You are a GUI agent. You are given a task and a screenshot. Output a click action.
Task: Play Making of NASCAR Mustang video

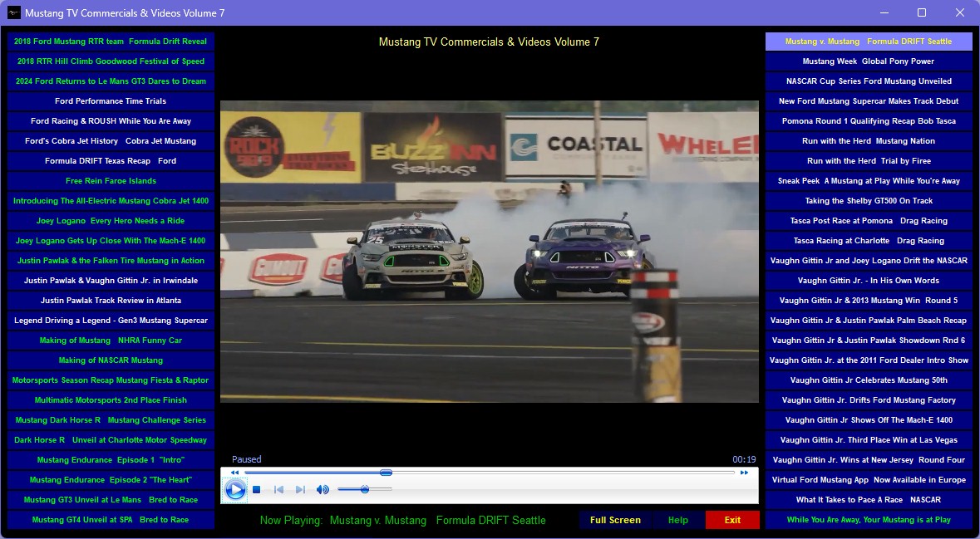point(111,360)
